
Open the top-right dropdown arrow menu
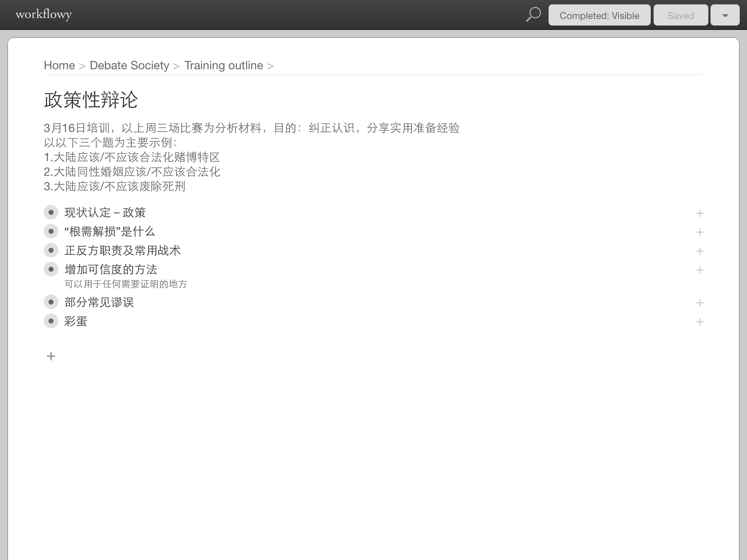click(x=725, y=15)
